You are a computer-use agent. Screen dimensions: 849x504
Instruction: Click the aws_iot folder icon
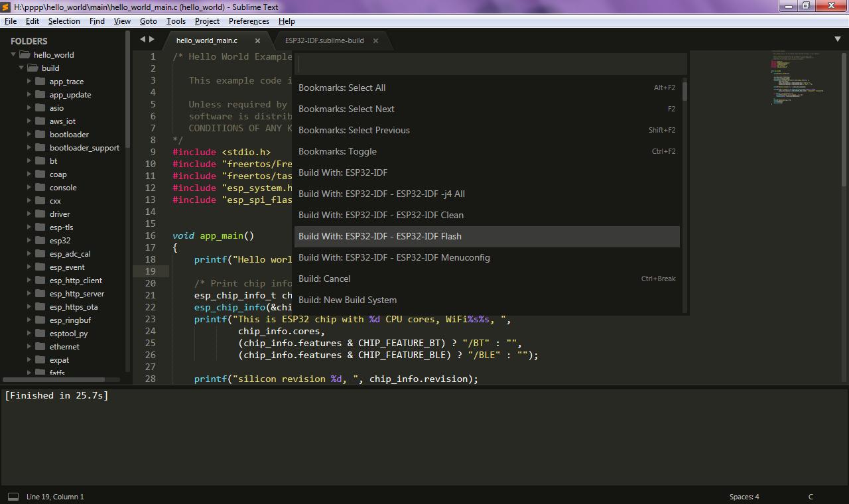[40, 121]
